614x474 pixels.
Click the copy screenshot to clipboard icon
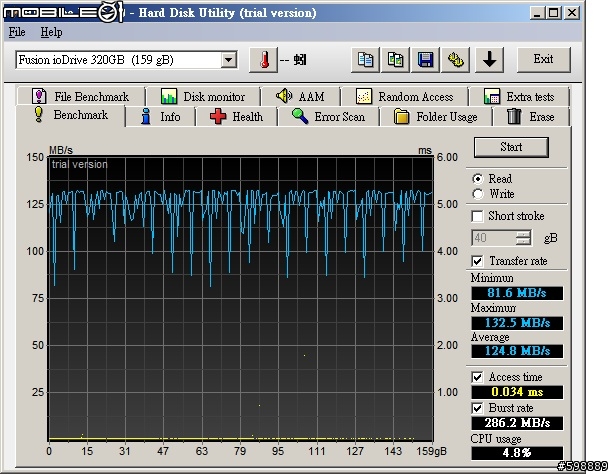tap(395, 60)
